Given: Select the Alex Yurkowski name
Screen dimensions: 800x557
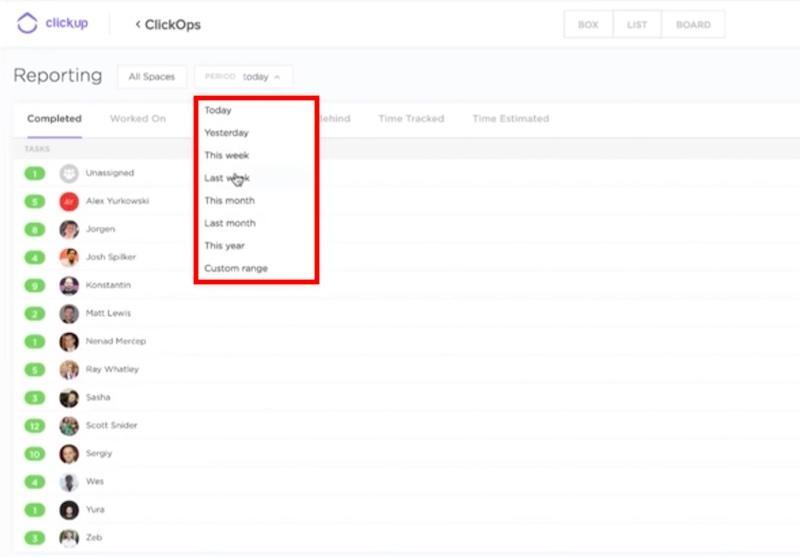Looking at the screenshot, I should (117, 201).
